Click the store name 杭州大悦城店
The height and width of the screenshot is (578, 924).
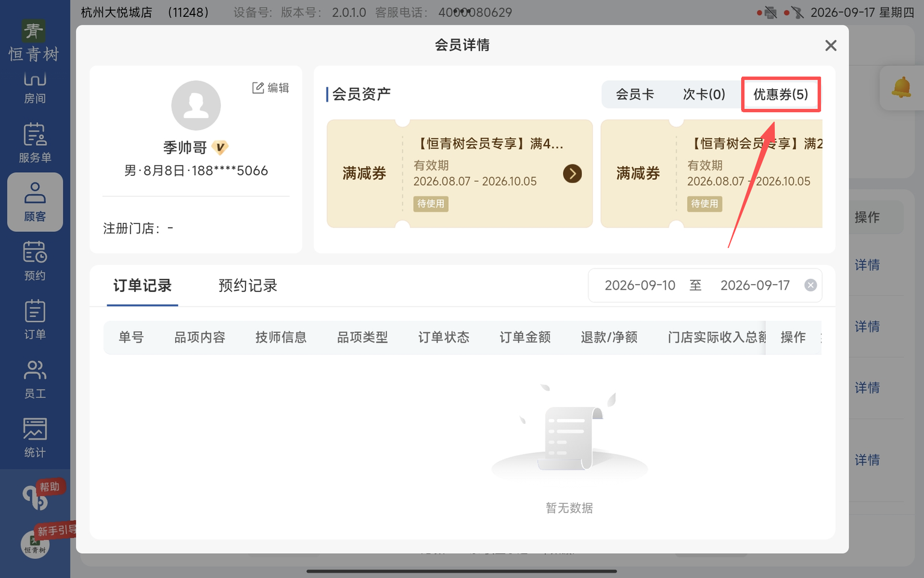coord(116,13)
